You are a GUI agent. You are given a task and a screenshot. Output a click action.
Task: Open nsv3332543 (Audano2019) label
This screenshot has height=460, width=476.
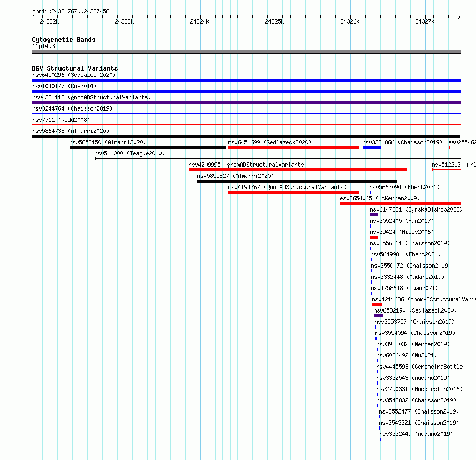[413, 378]
